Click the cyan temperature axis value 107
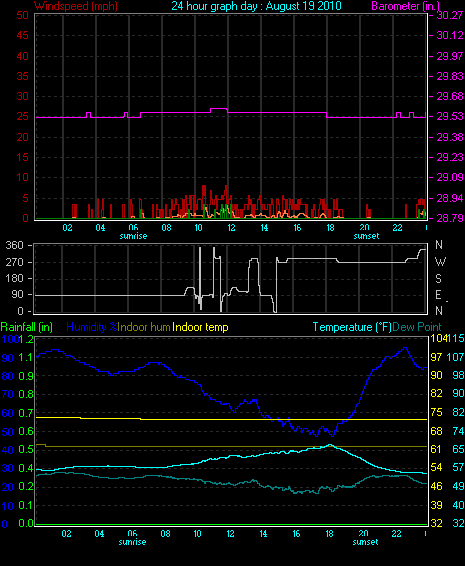Screen dimensions: 465x566 [x=456, y=357]
